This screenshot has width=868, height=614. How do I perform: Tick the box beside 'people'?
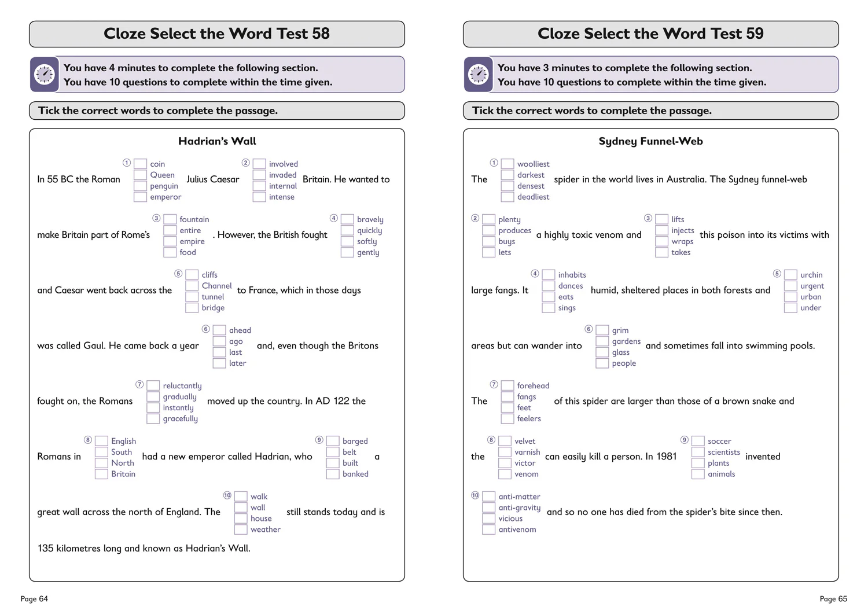pyautogui.click(x=602, y=363)
